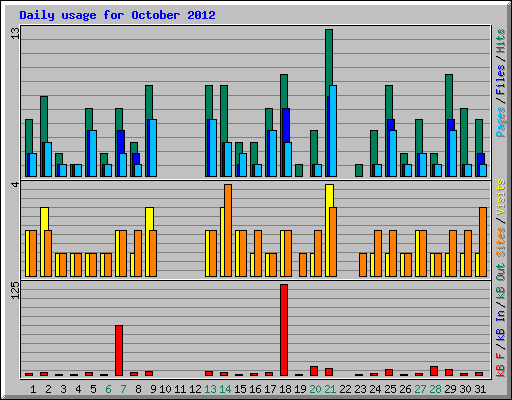Click the green weekend day label 27

pos(420,389)
